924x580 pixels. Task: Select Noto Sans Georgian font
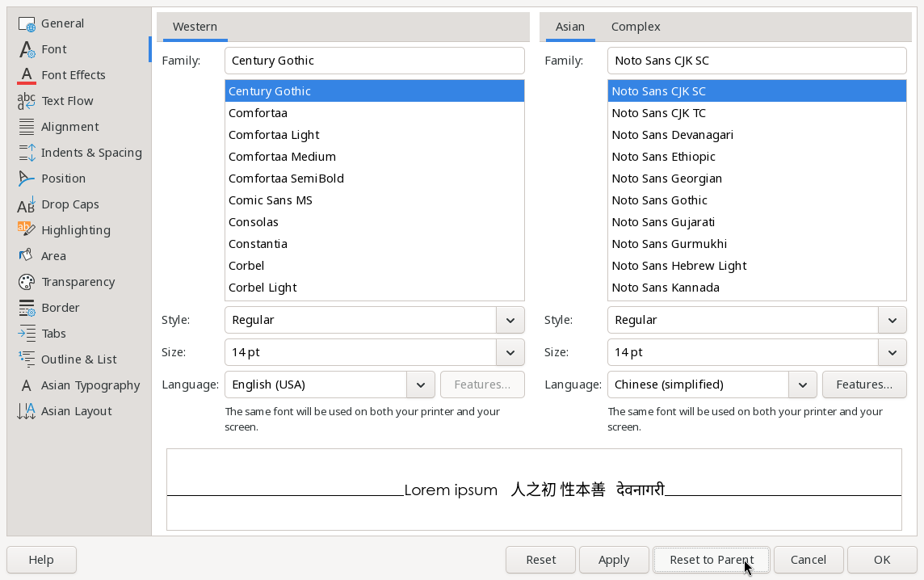[x=758, y=179]
